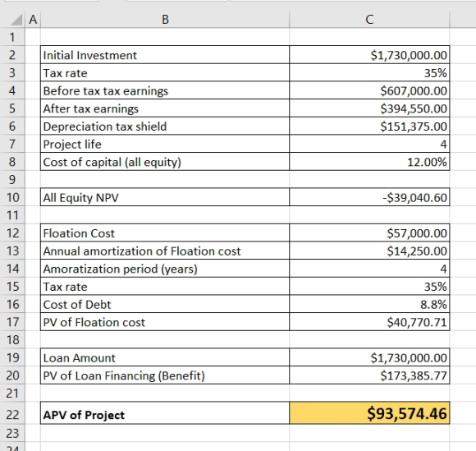Select column B header
This screenshot has height=451, width=476.
pyautogui.click(x=165, y=20)
